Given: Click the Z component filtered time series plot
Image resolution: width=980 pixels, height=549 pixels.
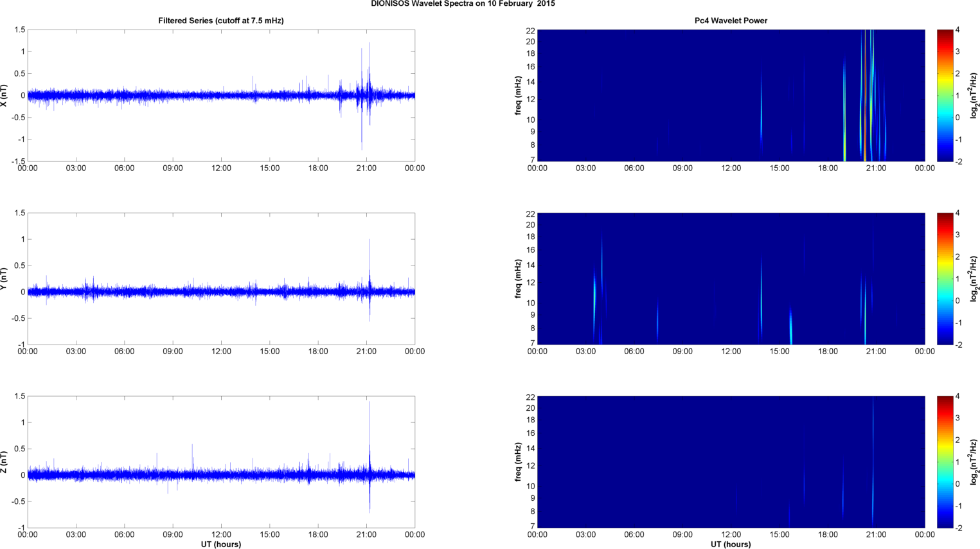Looking at the screenshot, I should (221, 462).
